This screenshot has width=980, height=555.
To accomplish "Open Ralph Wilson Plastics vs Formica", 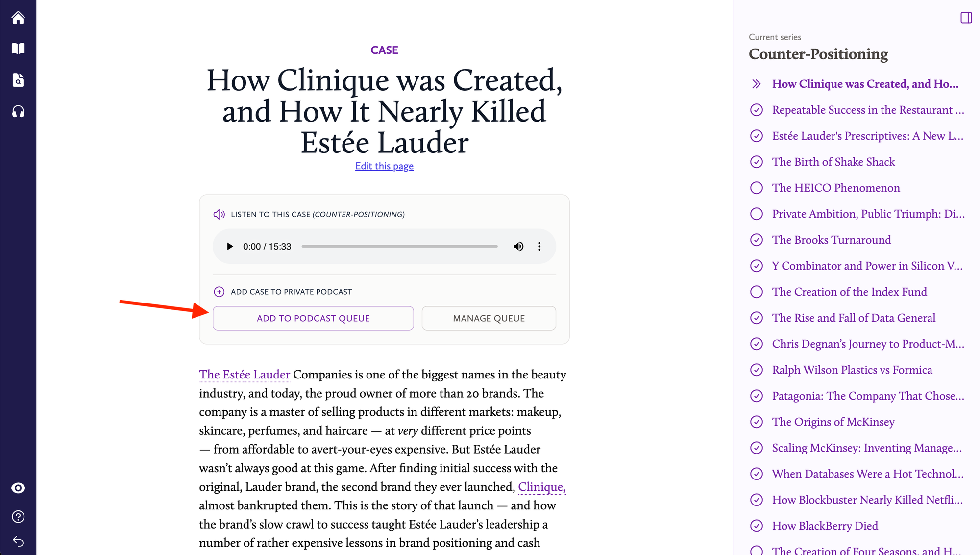I will (852, 370).
